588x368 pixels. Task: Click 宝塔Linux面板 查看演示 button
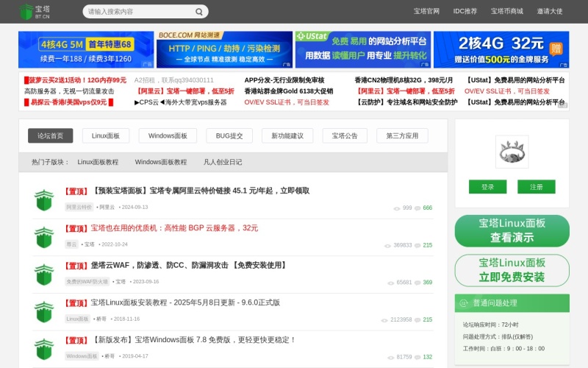click(x=512, y=230)
